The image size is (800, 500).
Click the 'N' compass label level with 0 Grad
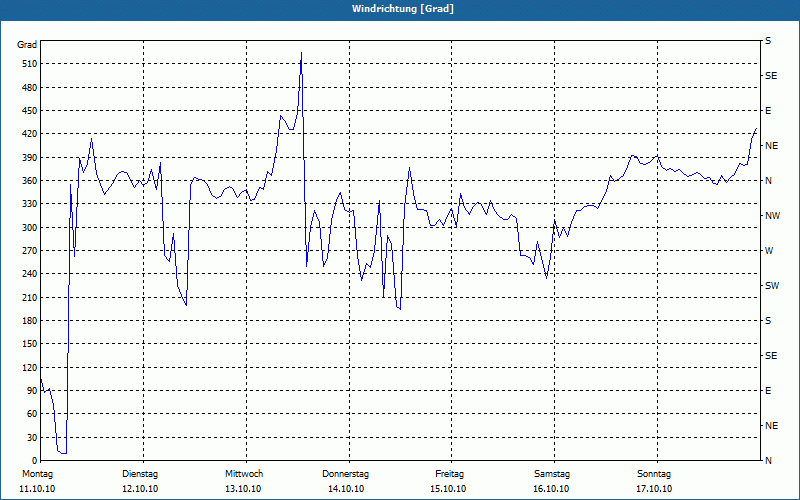(x=768, y=461)
